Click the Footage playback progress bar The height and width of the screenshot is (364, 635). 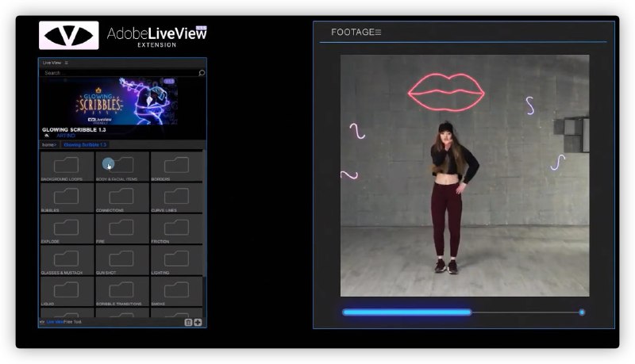coord(462,312)
